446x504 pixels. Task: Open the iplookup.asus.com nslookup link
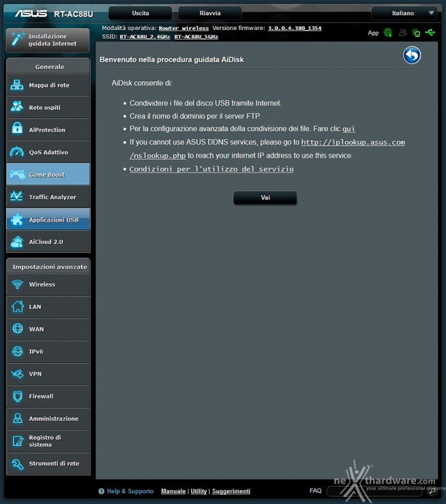pos(353,142)
